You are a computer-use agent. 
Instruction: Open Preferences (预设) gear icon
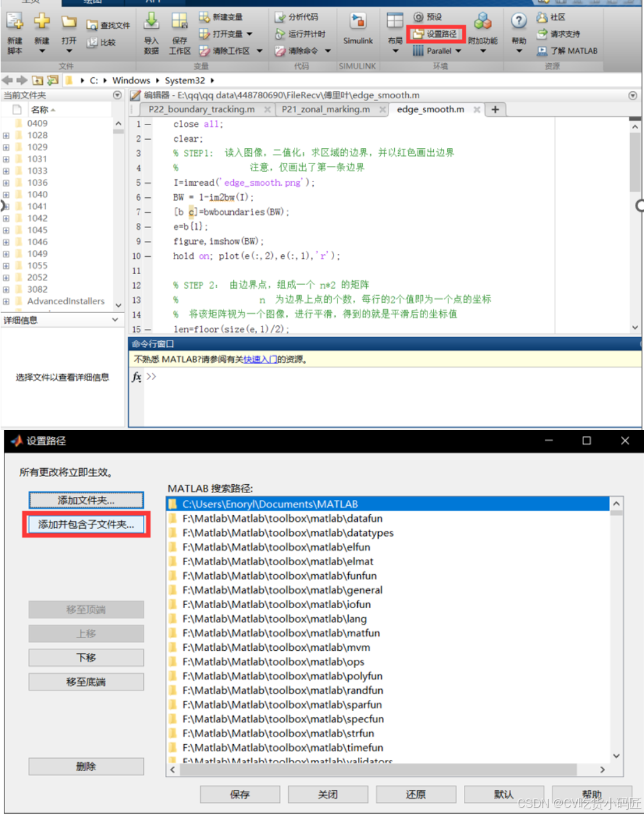point(418,17)
